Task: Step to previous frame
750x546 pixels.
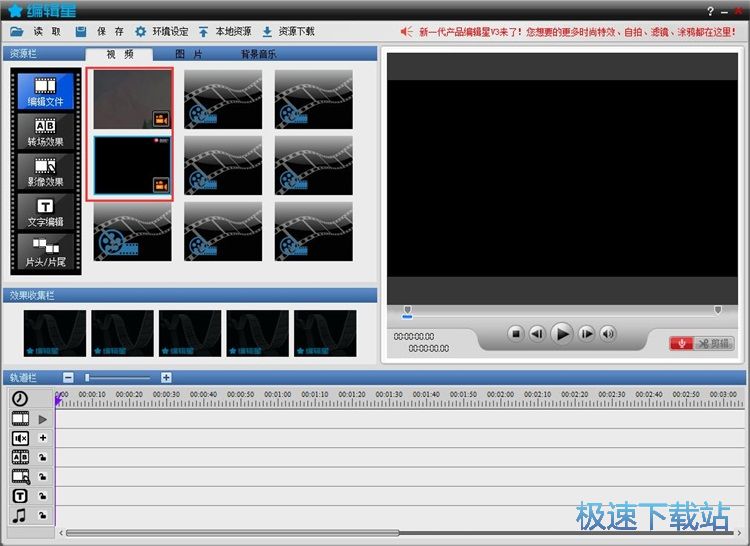Action: [x=537, y=334]
